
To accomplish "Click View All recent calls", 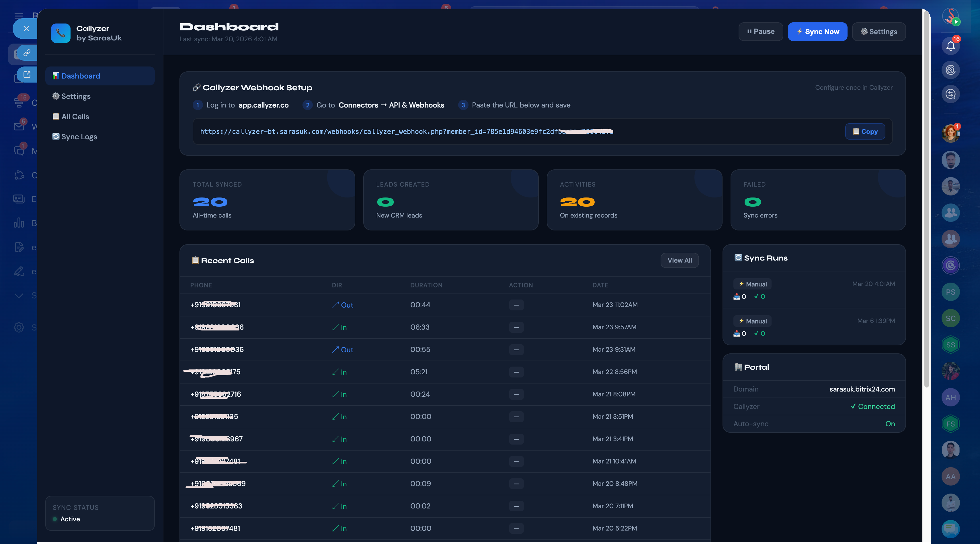I will point(679,261).
